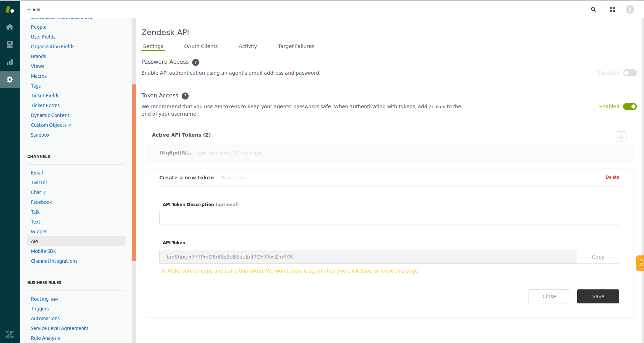Open People settings link
The width and height of the screenshot is (644, 343).
coord(38,27)
